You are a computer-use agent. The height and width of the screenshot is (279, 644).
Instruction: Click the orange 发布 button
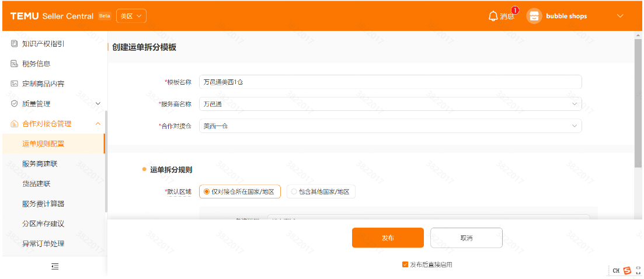point(388,238)
